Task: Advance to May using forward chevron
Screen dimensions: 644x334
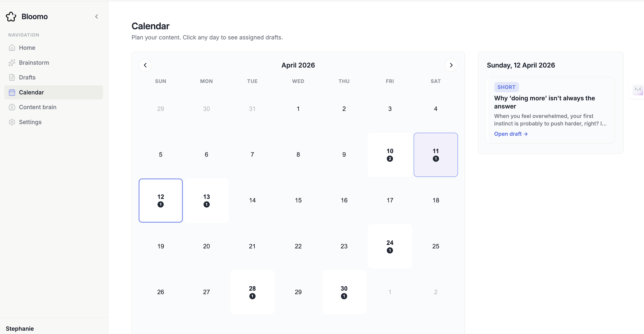Action: pyautogui.click(x=451, y=65)
